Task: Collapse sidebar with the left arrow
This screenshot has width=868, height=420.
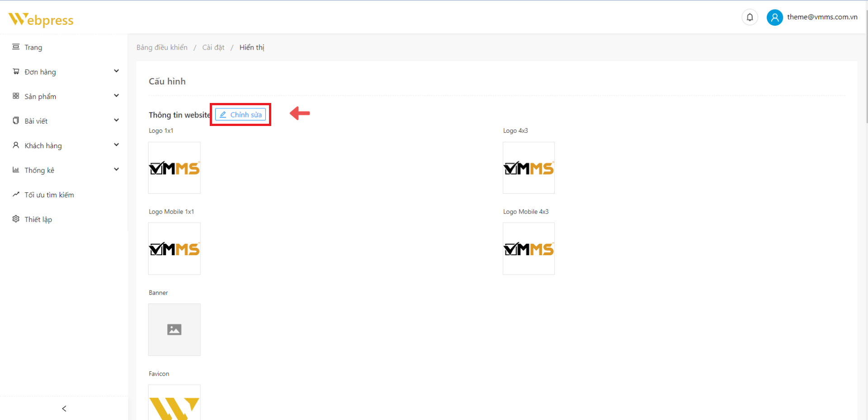Action: pyautogui.click(x=64, y=408)
